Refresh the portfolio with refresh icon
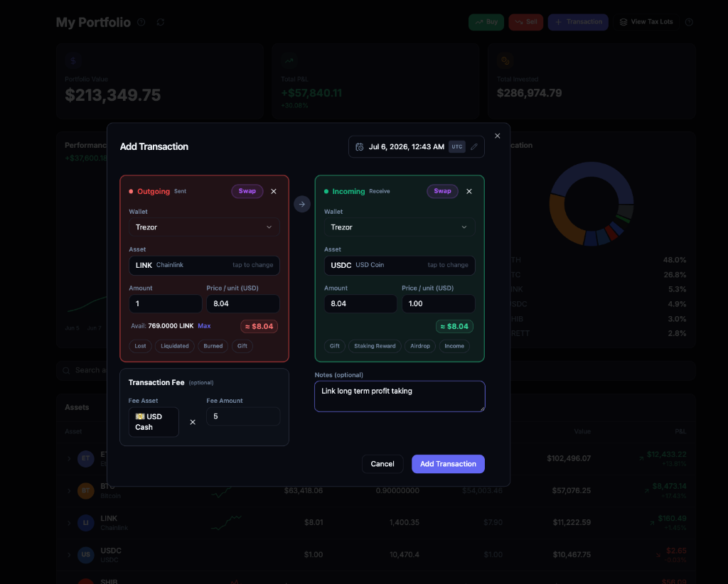The height and width of the screenshot is (584, 728). [x=161, y=22]
